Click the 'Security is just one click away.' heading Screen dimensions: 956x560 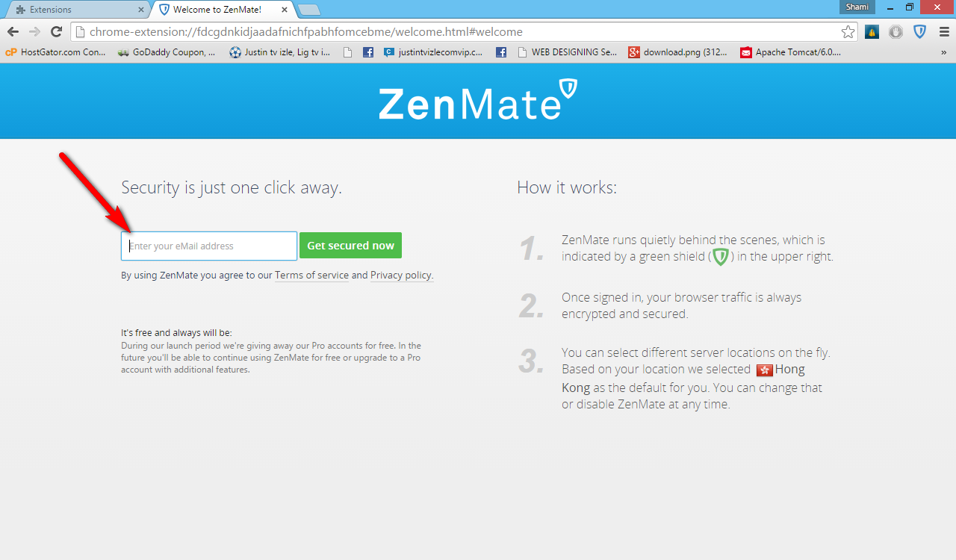click(232, 187)
